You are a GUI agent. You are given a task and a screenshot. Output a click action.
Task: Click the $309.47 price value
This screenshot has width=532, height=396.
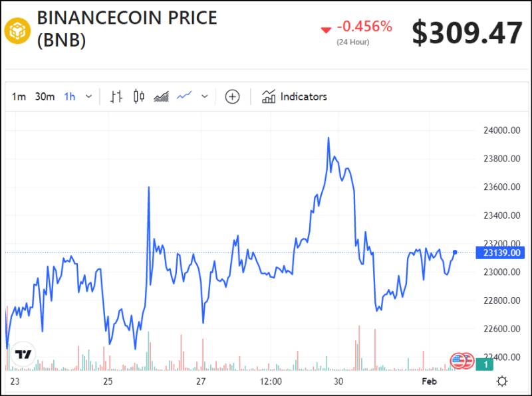pos(467,33)
